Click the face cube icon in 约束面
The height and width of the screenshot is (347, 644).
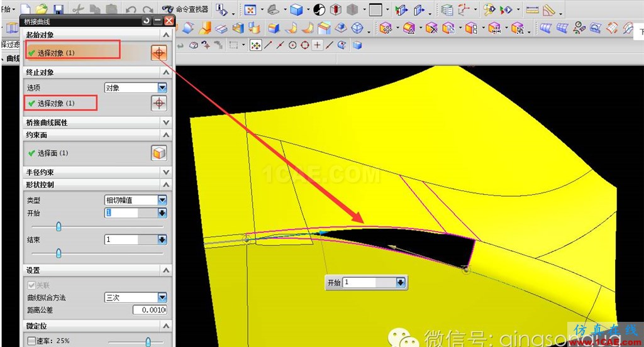click(159, 153)
